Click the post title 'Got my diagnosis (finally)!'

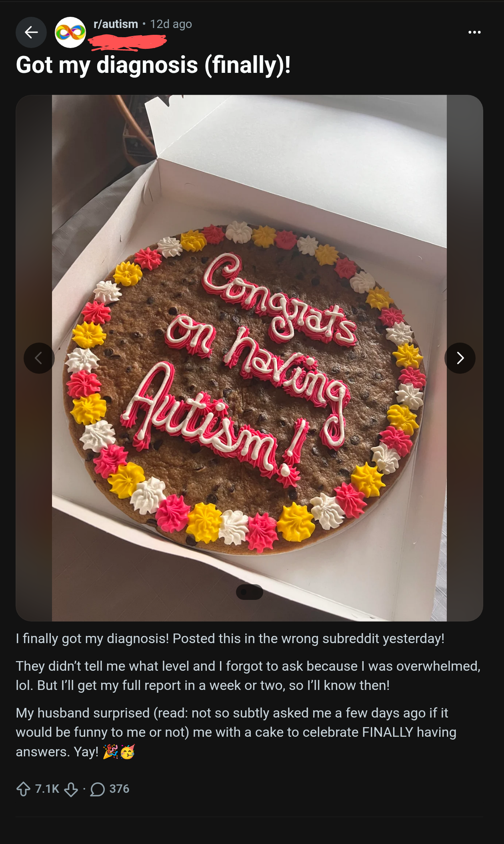153,65
